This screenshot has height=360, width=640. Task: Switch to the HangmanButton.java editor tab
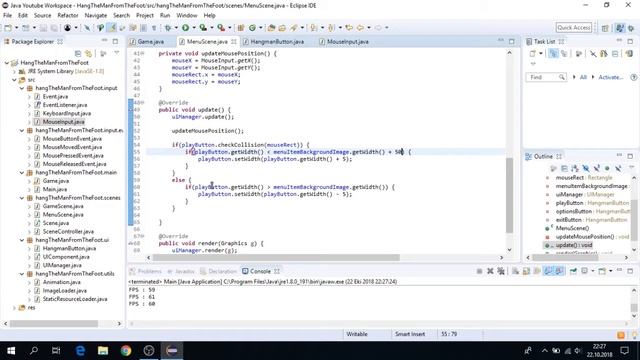tap(277, 42)
